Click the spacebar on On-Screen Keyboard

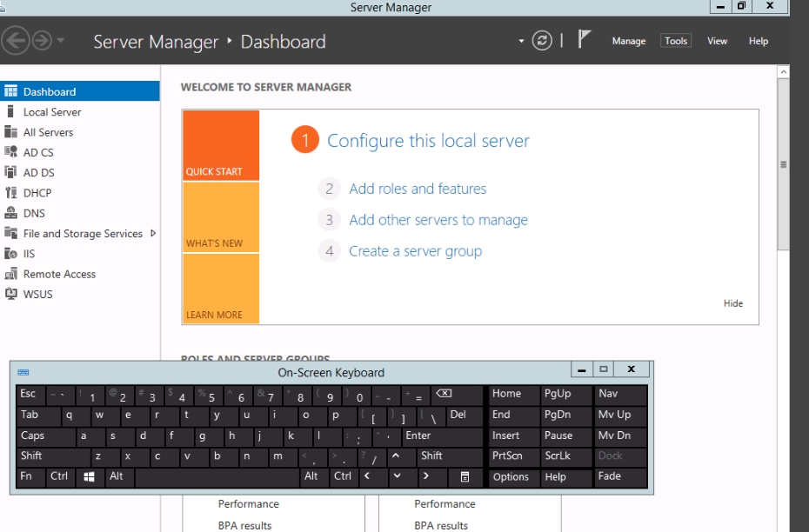pyautogui.click(x=217, y=477)
